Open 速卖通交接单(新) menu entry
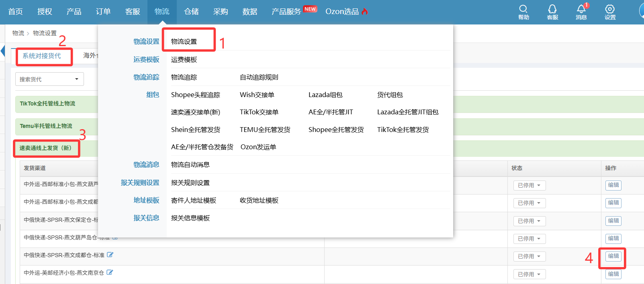644x284 pixels. pos(196,112)
